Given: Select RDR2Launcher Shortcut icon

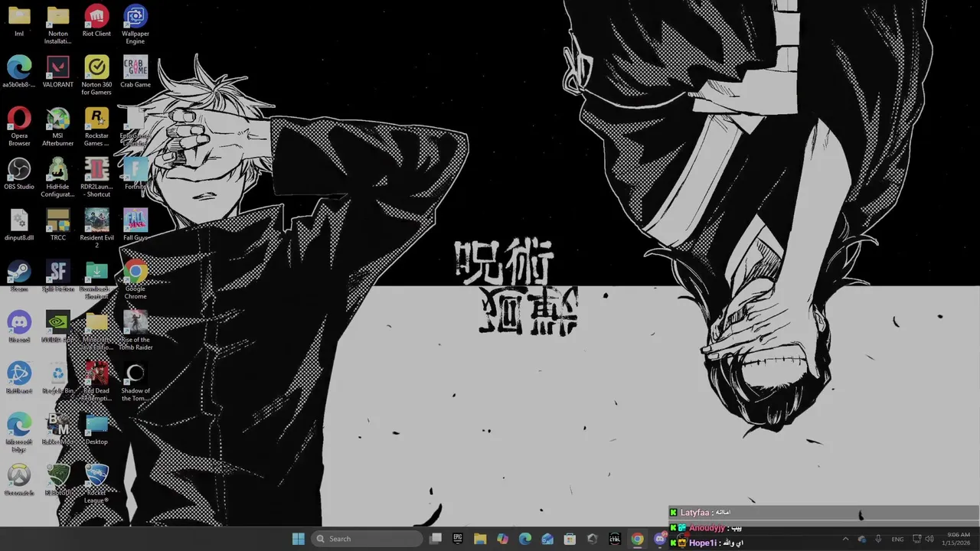Looking at the screenshot, I should [x=96, y=178].
